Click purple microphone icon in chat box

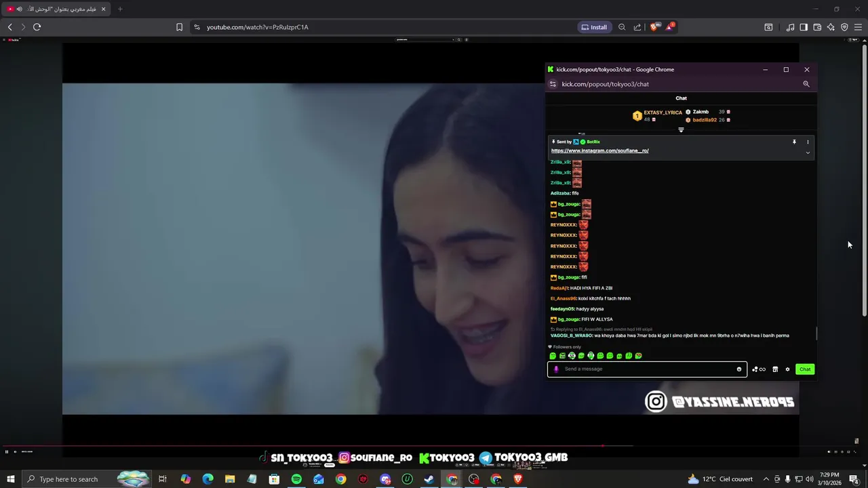[x=556, y=369]
